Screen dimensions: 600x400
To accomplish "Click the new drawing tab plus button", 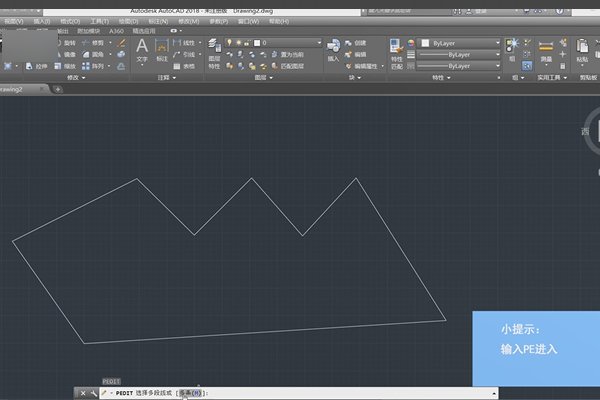I will point(57,89).
